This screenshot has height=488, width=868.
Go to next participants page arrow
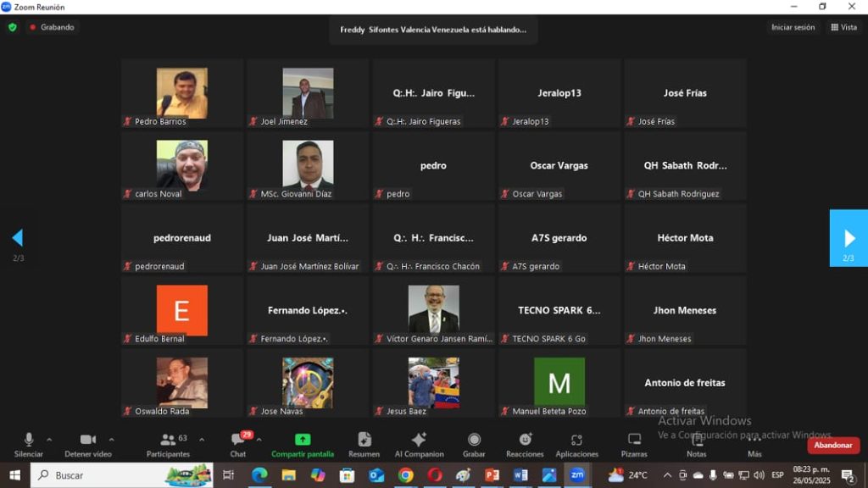(x=849, y=238)
